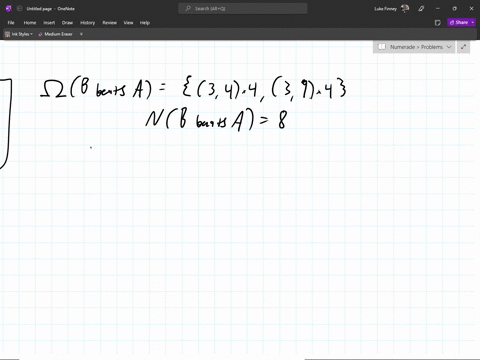
Task: Switch to the Help tab
Action: (145, 23)
